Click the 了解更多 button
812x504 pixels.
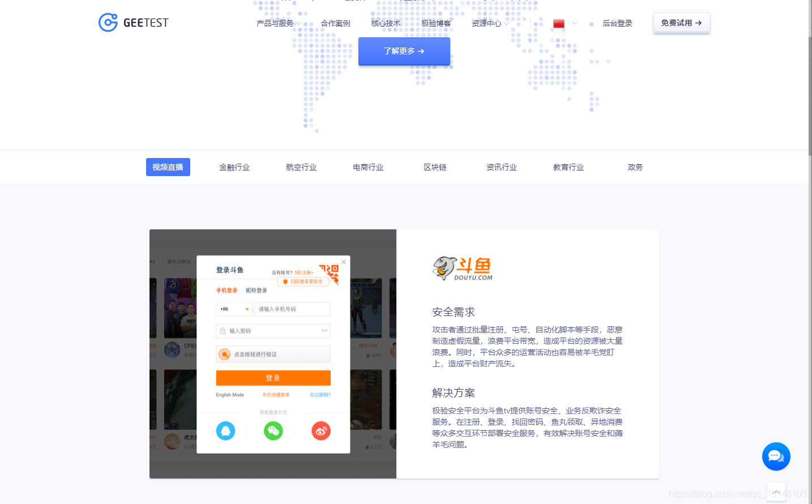point(404,51)
